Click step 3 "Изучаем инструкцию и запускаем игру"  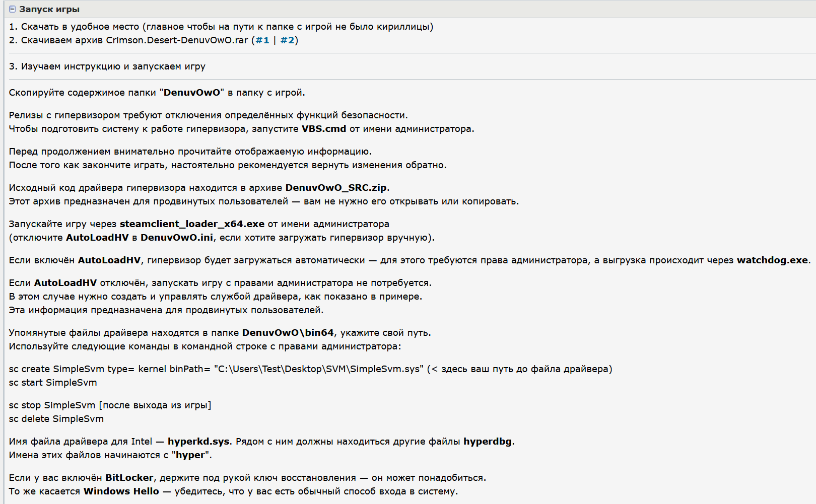[x=107, y=66]
